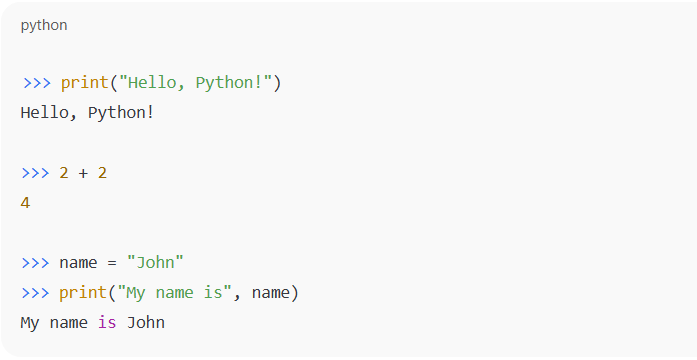Click the first 2 in 2 + 2
Screen dimensions: 697x360
click(x=64, y=173)
